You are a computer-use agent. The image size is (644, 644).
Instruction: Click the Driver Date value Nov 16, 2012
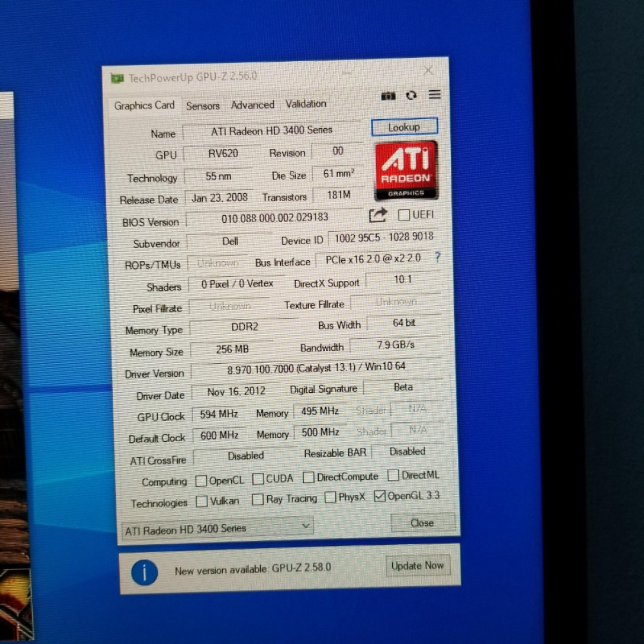click(x=236, y=392)
